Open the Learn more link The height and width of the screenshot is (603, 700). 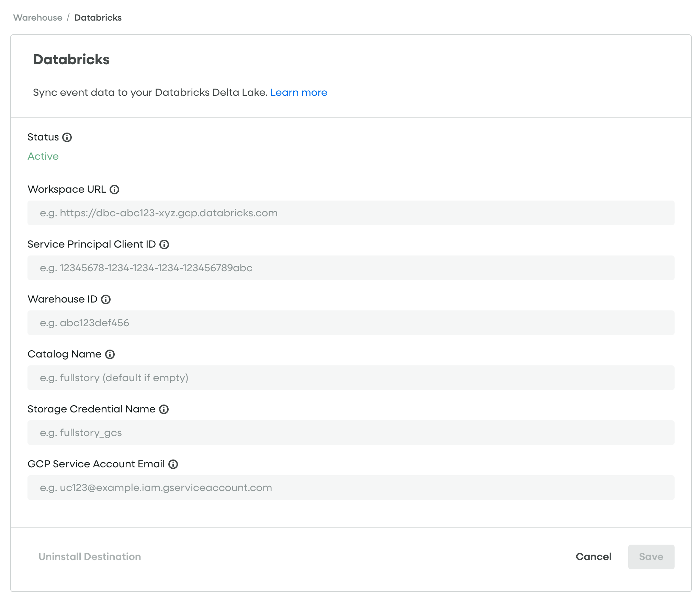coord(298,92)
